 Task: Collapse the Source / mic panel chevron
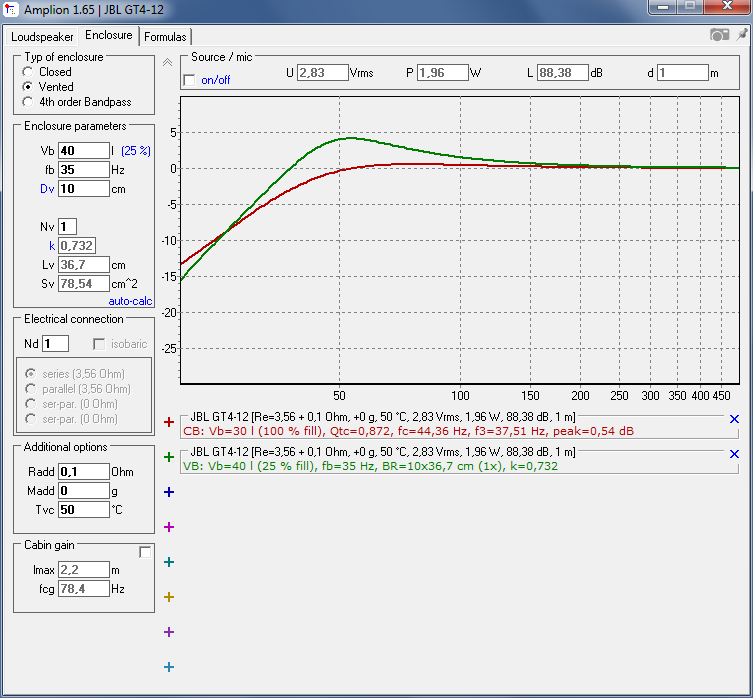click(x=167, y=62)
